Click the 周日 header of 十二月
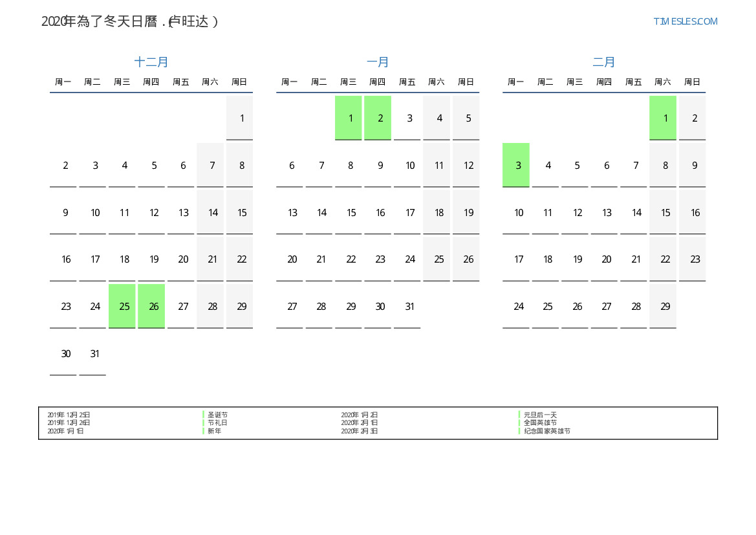This screenshot has width=756, height=535. (x=240, y=82)
